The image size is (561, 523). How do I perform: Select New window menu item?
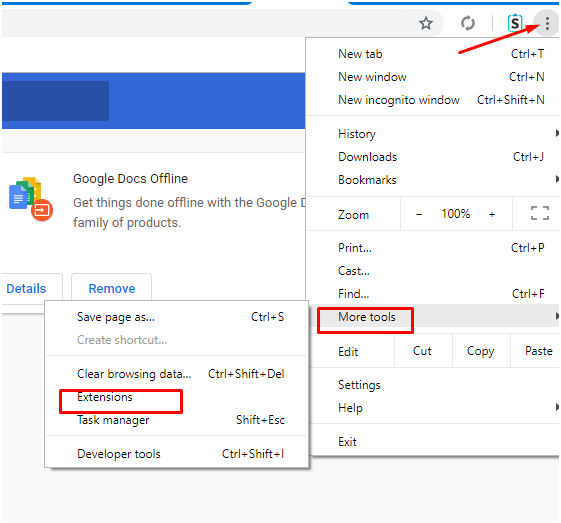point(433,77)
